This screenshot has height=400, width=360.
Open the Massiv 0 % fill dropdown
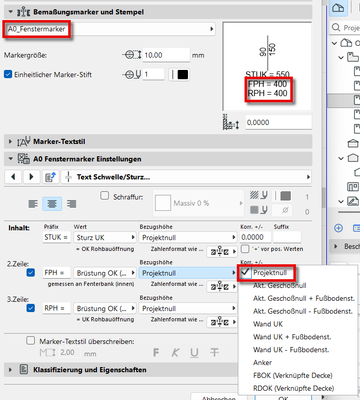(x=198, y=203)
